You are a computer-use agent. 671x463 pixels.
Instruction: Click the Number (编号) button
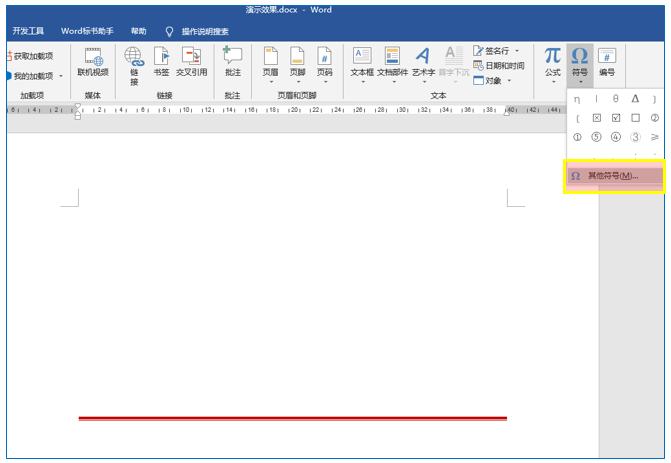(x=607, y=62)
